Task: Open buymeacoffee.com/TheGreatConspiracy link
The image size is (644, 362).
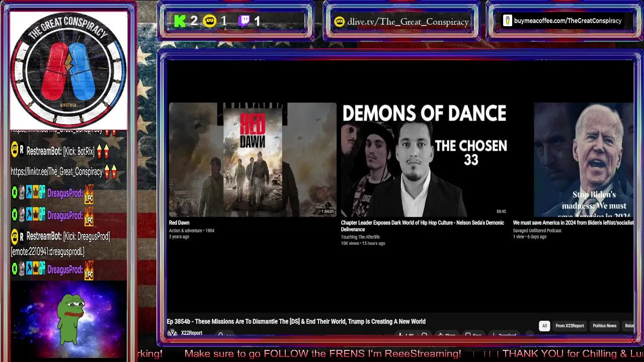Action: (568, 21)
